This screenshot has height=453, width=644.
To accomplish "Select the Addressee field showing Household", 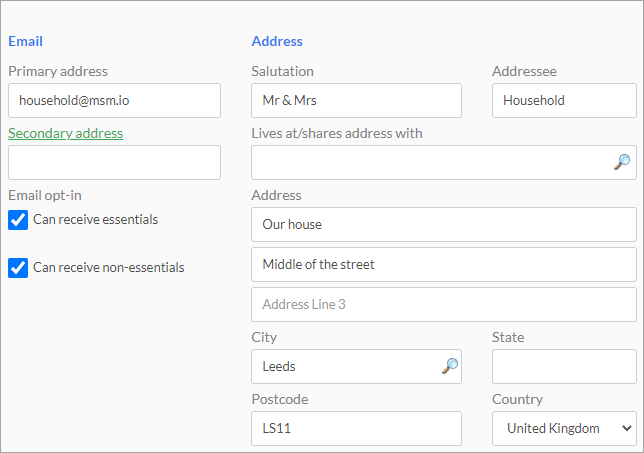I will click(x=564, y=100).
